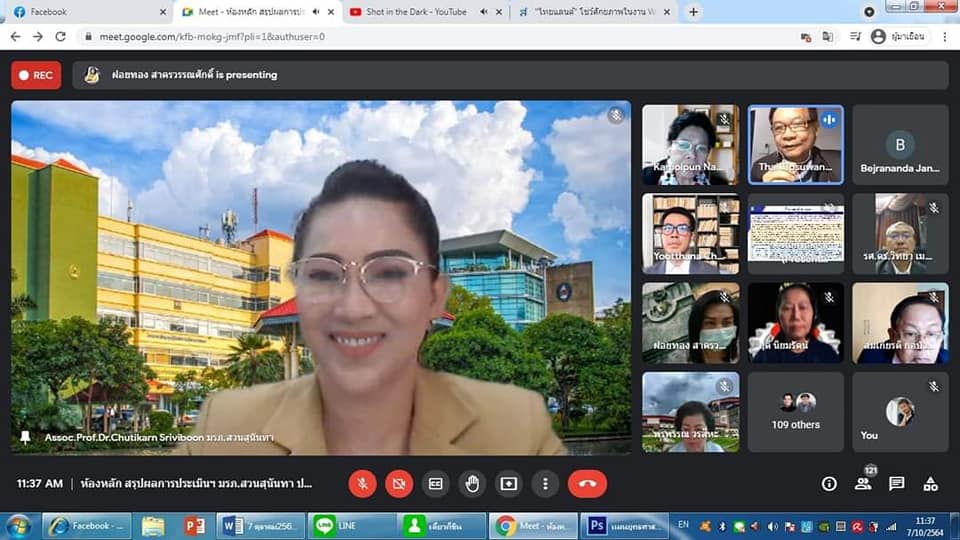Open the chat with everyone panel
The width and height of the screenshot is (960, 540).
pyautogui.click(x=897, y=484)
